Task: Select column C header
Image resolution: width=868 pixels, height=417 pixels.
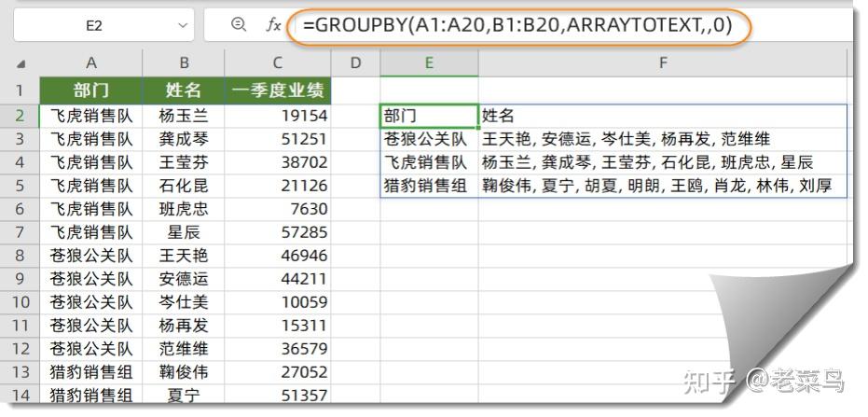Action: [x=278, y=63]
